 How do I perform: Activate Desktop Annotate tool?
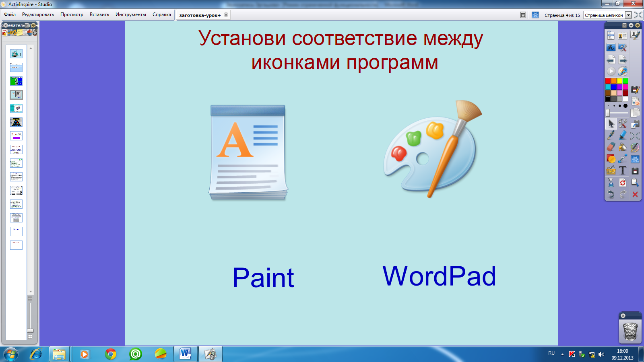[611, 47]
